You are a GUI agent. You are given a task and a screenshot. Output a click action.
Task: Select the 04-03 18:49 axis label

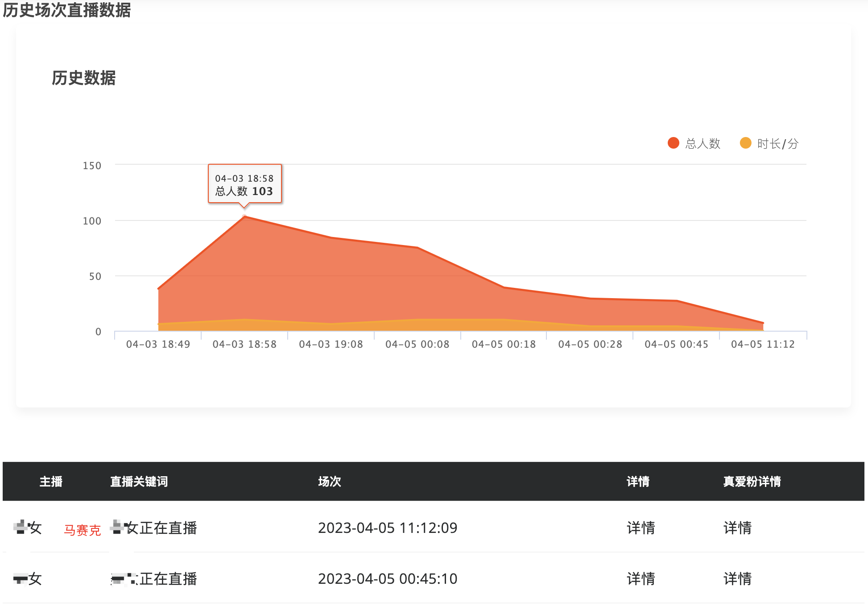(x=158, y=344)
